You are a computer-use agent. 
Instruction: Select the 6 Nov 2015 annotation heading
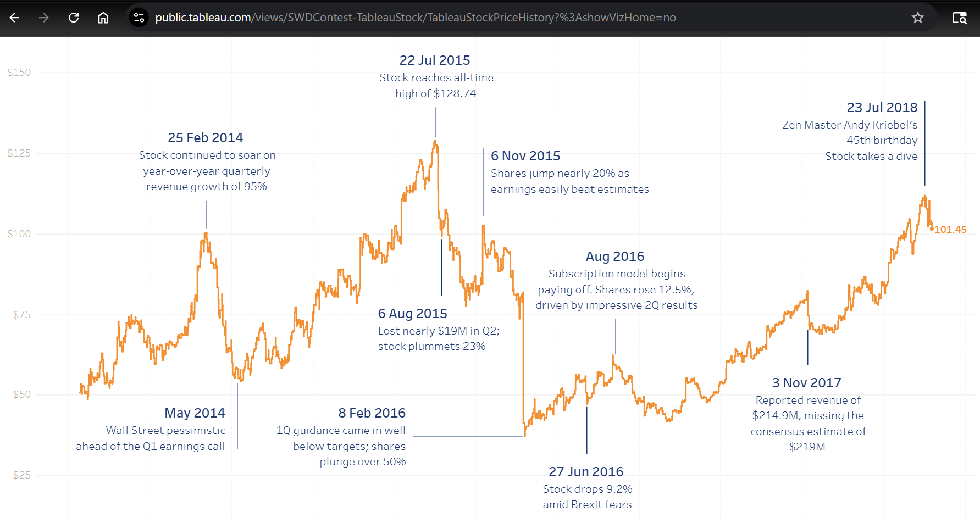point(525,156)
